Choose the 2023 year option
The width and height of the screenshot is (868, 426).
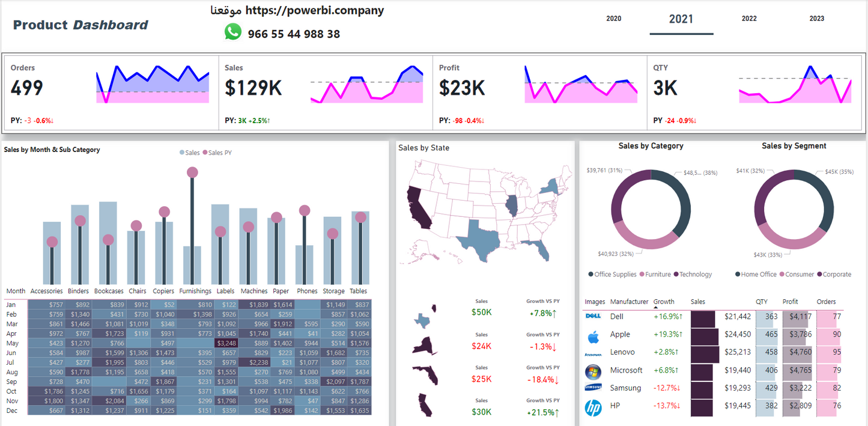click(x=817, y=19)
